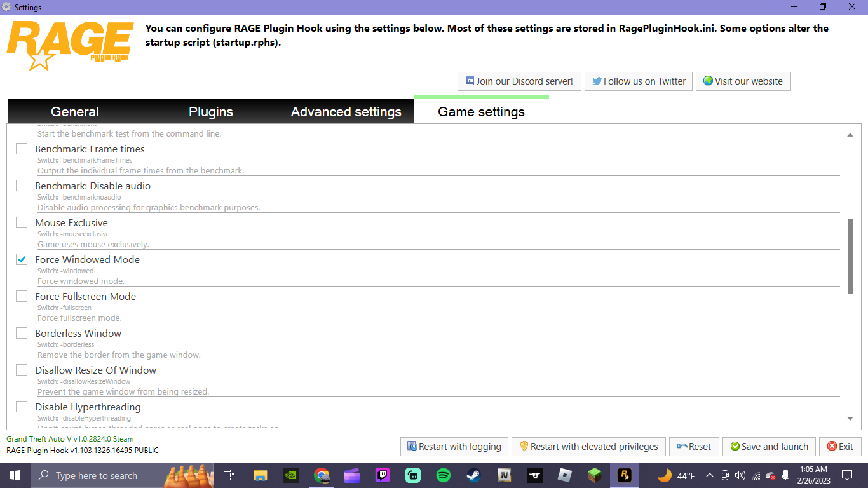Click 'Grand Theft Auto V v1.0.2824.0 Steam' text
868x488 pixels.
70,439
